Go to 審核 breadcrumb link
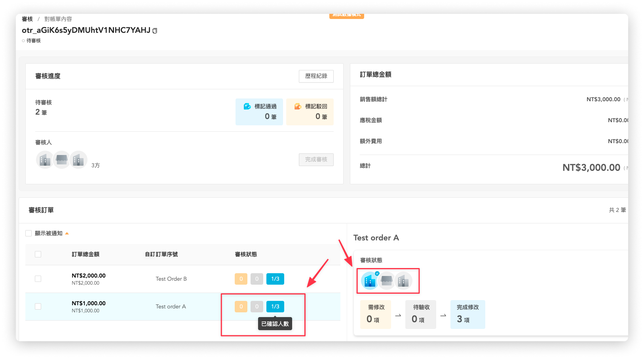The image size is (644, 359). coord(27,19)
